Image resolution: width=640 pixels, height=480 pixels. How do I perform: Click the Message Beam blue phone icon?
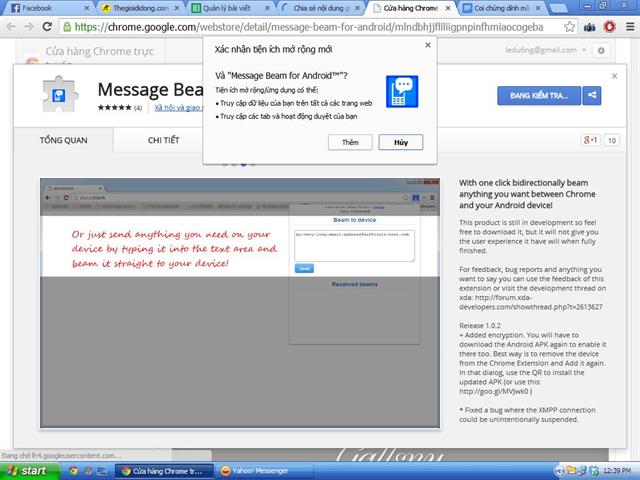pyautogui.click(x=402, y=91)
